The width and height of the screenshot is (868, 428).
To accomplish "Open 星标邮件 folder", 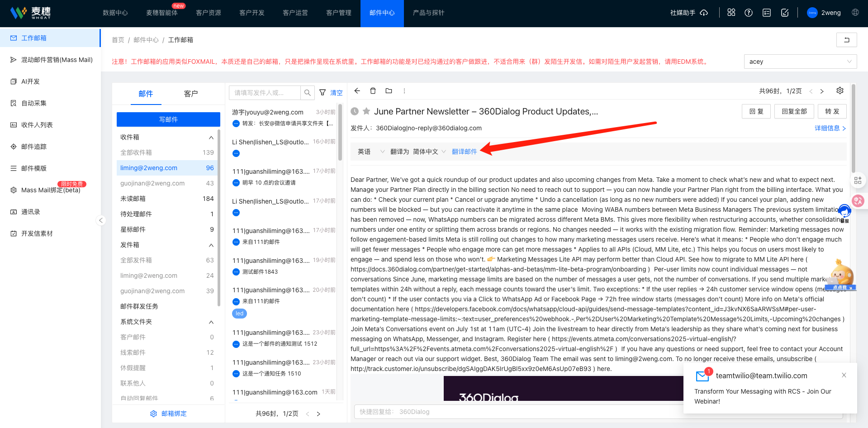I will [167, 229].
